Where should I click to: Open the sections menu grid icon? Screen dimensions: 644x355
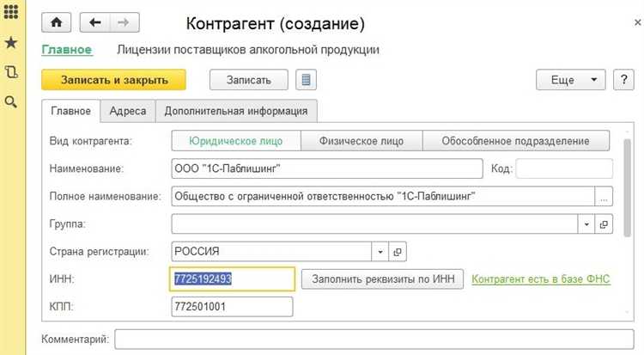click(x=11, y=11)
